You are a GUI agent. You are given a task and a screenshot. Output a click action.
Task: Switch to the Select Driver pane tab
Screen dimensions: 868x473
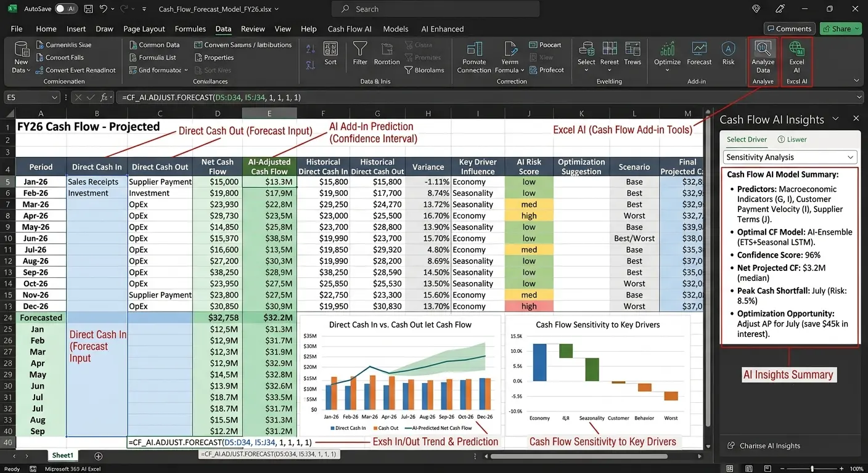point(747,139)
